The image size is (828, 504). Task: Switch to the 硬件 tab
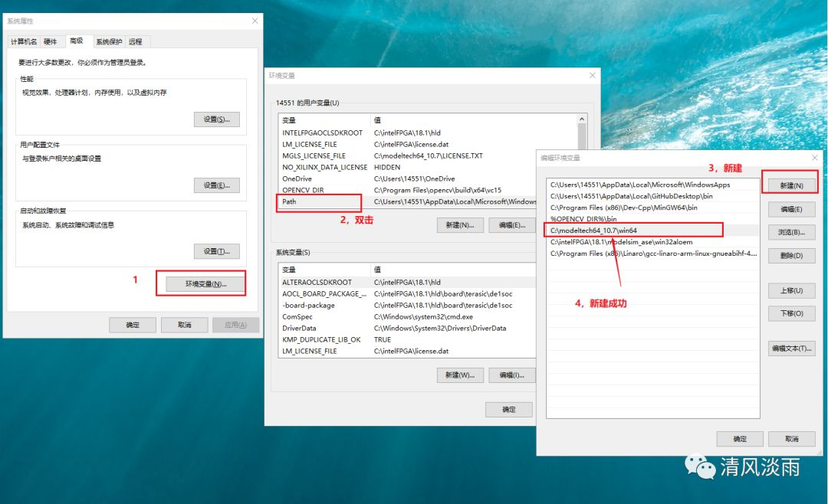click(52, 41)
